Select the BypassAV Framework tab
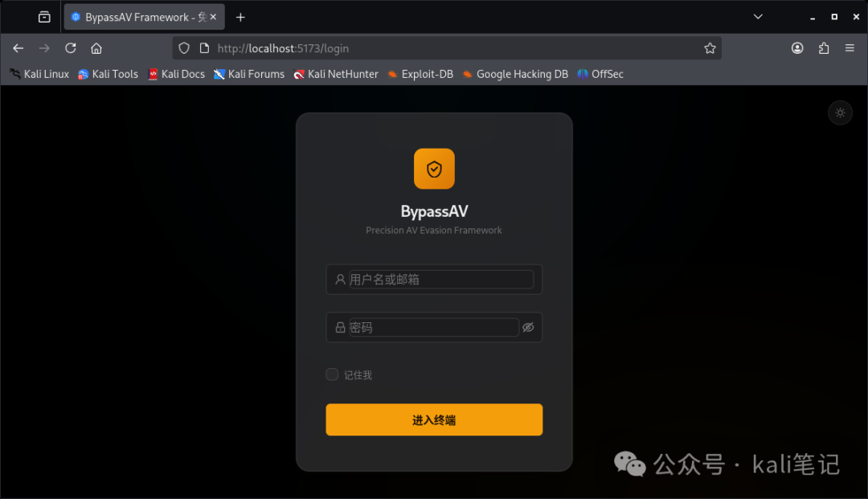The width and height of the screenshot is (868, 499). tap(145, 17)
